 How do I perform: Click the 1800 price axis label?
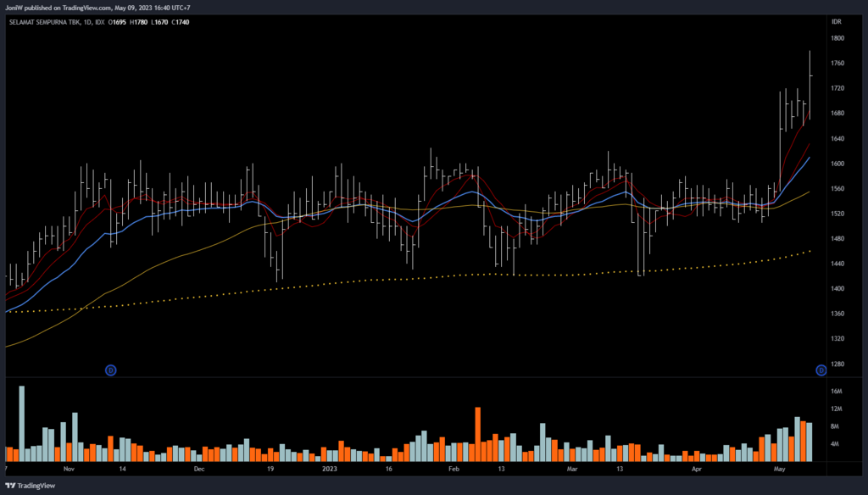(837, 39)
